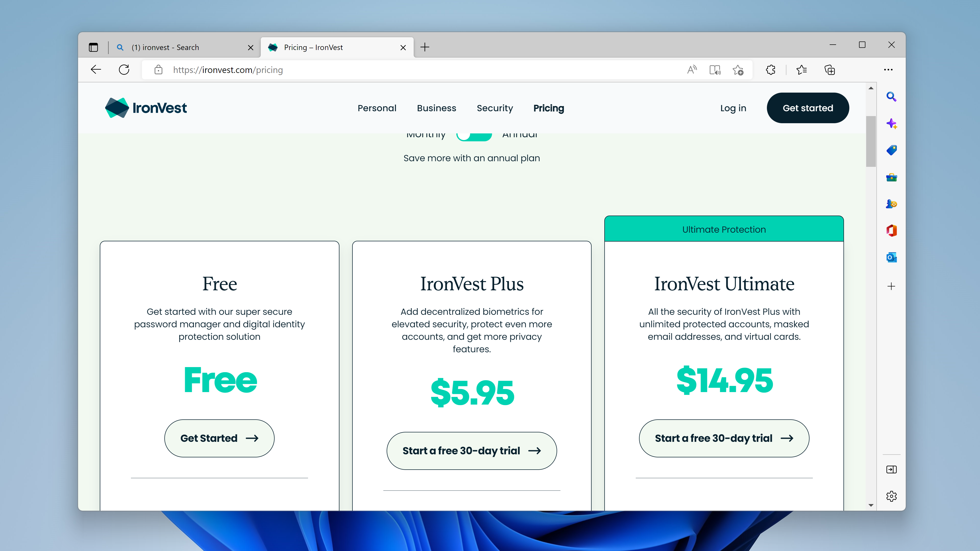Open the Outlook icon in sidebar

click(x=891, y=257)
